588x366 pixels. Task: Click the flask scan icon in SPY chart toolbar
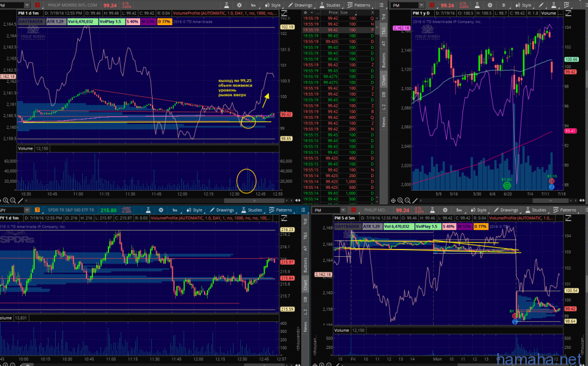click(x=148, y=210)
